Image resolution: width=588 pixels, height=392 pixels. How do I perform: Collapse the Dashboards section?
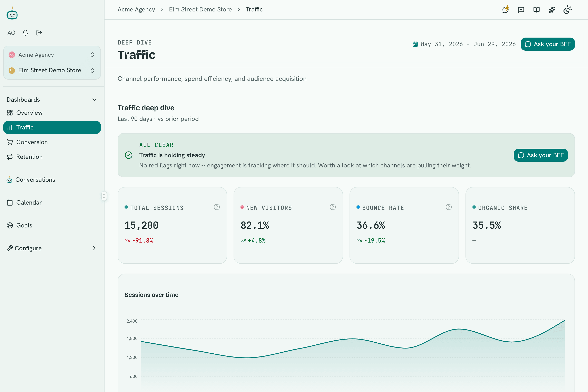(52, 99)
